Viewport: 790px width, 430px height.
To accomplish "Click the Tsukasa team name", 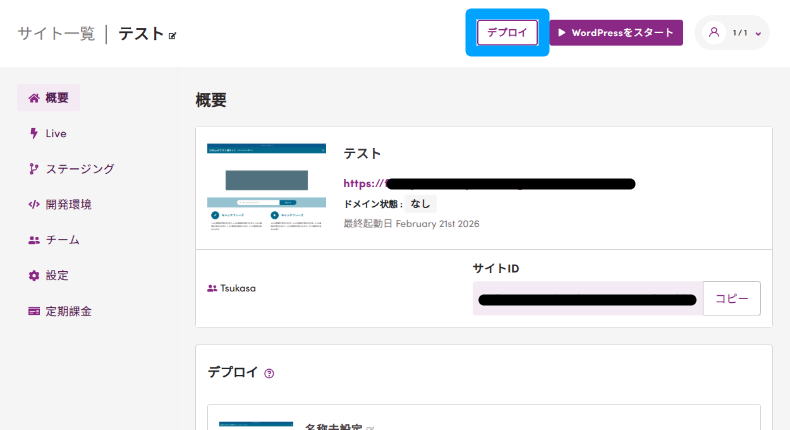I will tap(238, 288).
